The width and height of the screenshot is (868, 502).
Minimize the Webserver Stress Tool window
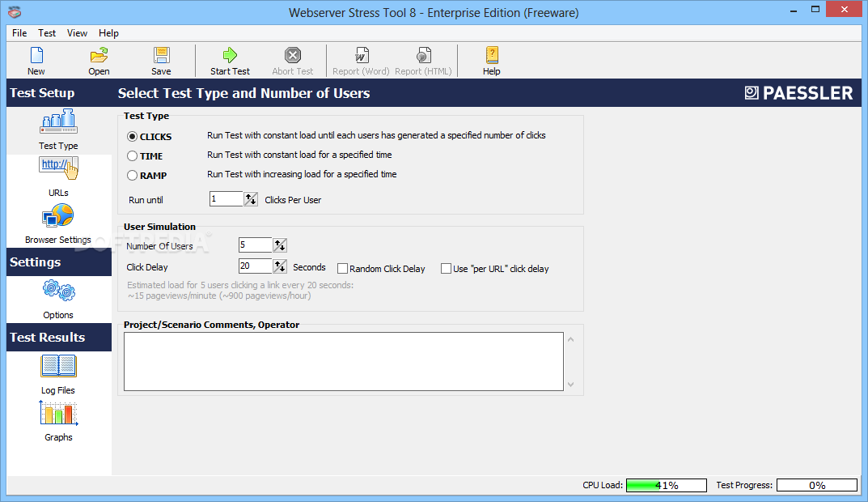pos(794,10)
